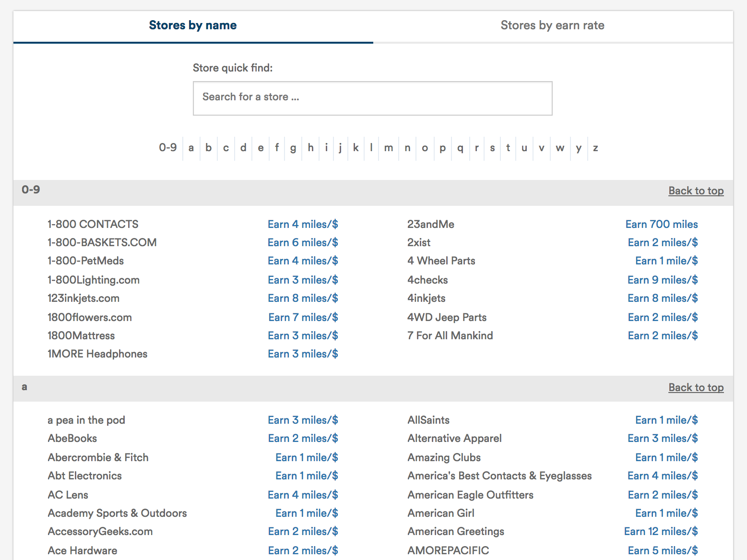This screenshot has width=747, height=560.
Task: Open the 1800flowers.com store
Action: point(90,317)
